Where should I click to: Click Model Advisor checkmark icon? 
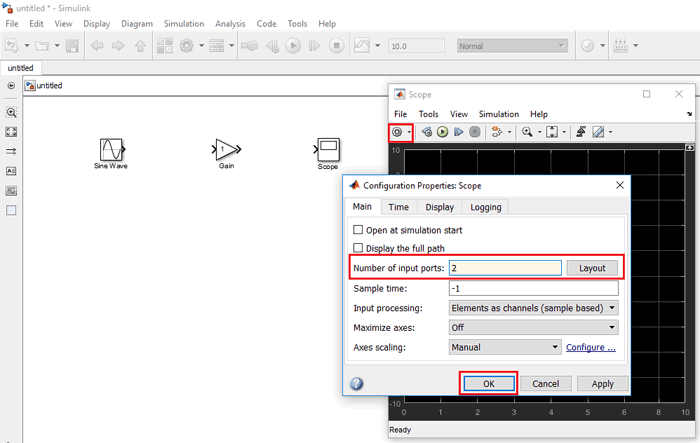click(588, 46)
